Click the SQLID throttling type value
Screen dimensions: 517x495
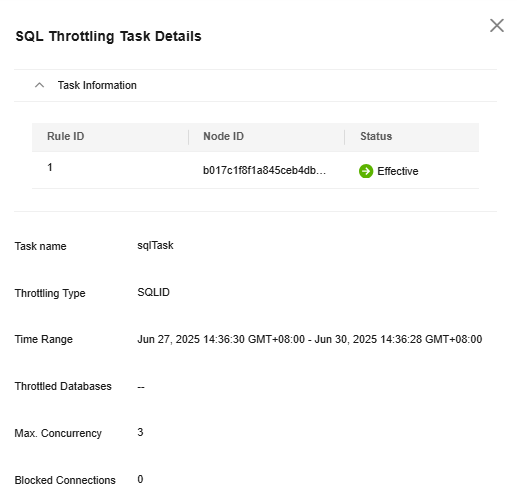[x=153, y=292]
